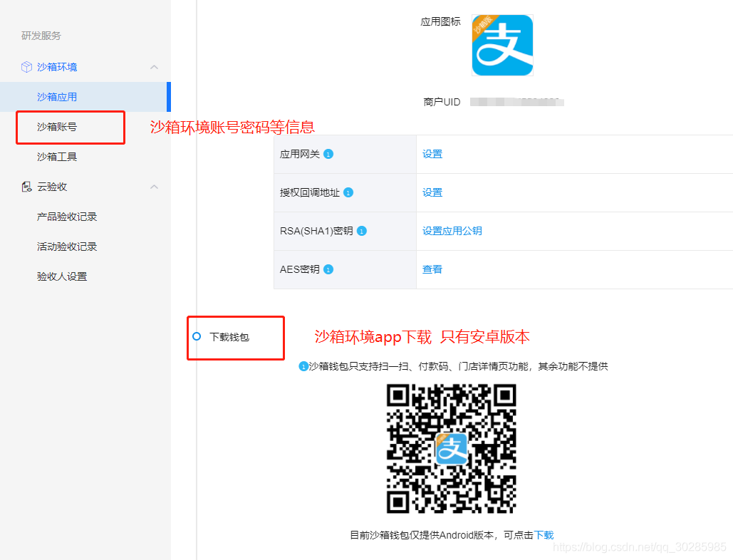Click the info icon next to 应用网关
The height and width of the screenshot is (560, 733).
click(328, 155)
